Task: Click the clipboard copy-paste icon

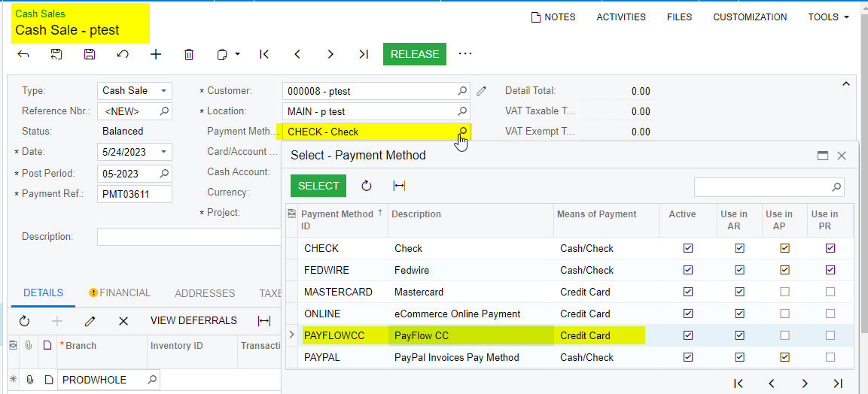Action: [222, 54]
